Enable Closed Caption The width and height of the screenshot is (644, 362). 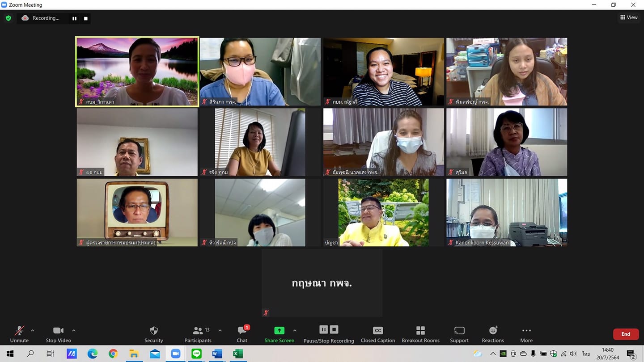(377, 334)
